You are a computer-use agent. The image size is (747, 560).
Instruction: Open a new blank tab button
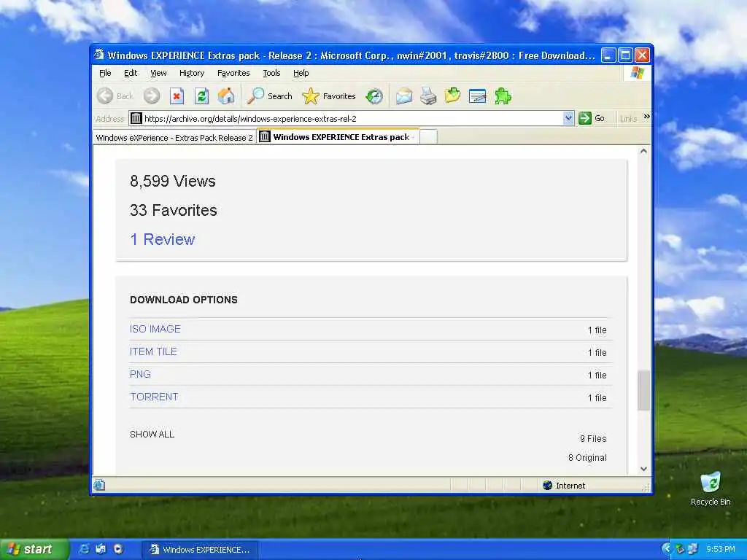(x=428, y=136)
